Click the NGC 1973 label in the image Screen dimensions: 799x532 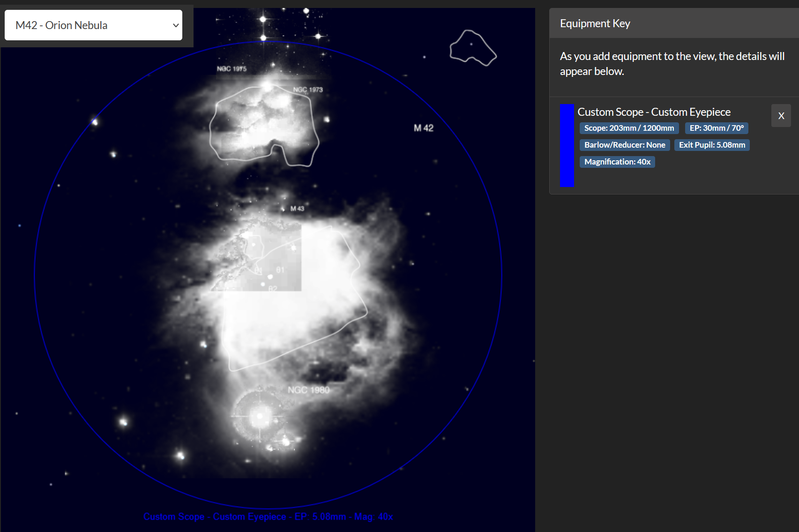pyautogui.click(x=308, y=90)
